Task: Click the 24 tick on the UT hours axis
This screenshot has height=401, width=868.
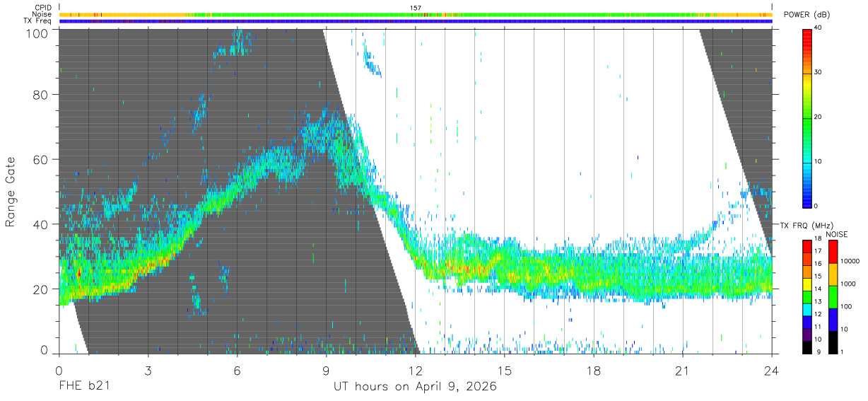Action: [771, 370]
